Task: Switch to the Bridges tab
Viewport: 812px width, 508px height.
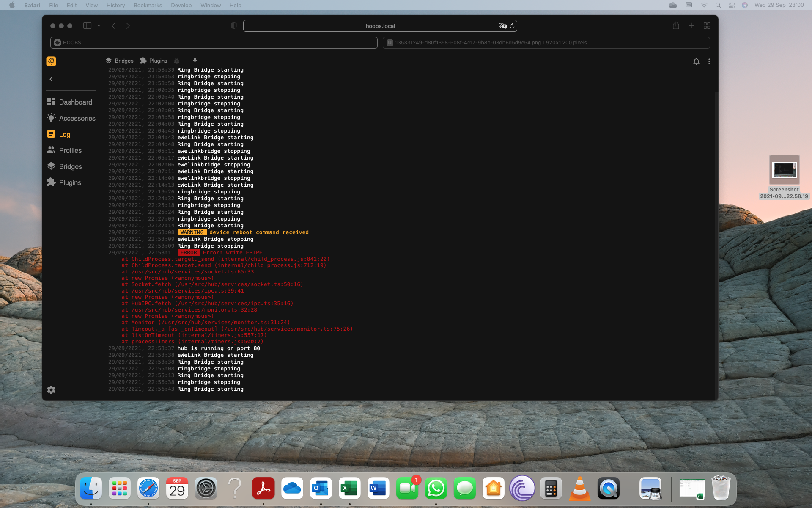Action: tap(119, 61)
